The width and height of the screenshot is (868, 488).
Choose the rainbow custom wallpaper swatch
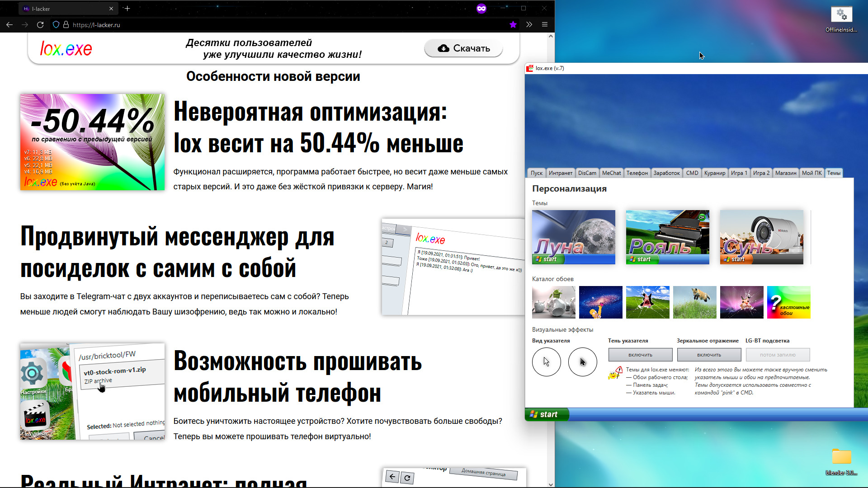pyautogui.click(x=788, y=302)
